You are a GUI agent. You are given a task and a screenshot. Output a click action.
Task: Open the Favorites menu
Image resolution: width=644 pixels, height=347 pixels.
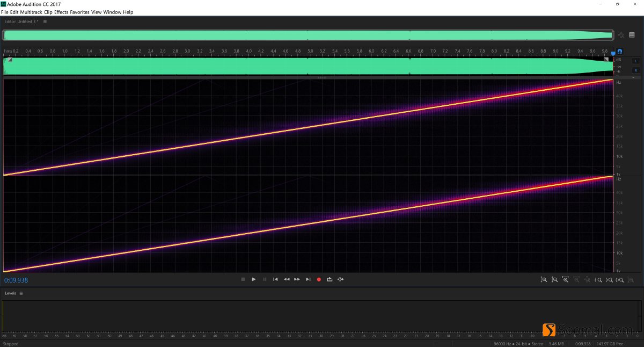click(x=80, y=12)
